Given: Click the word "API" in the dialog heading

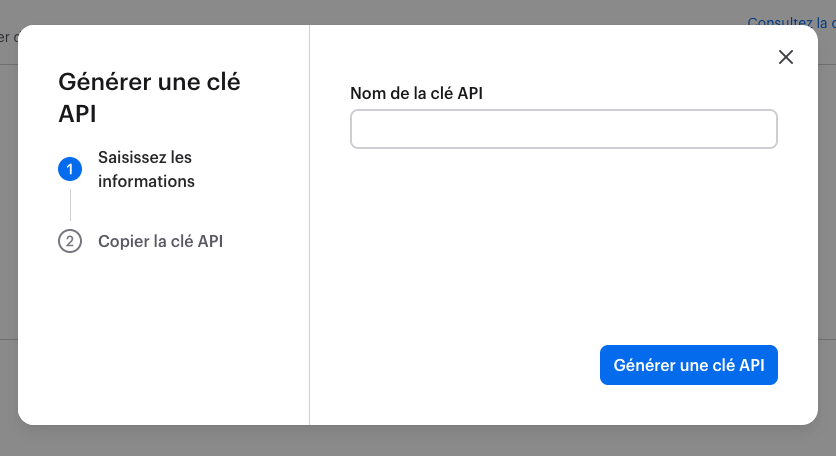Looking at the screenshot, I should (x=78, y=114).
